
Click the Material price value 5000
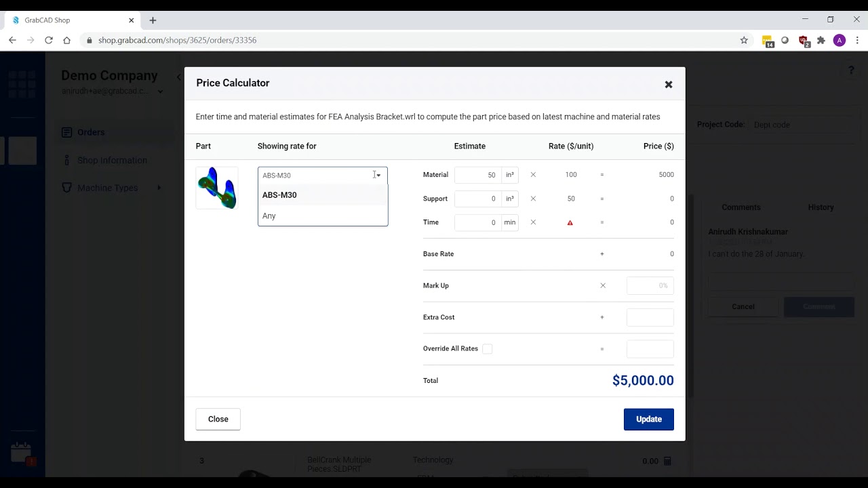[666, 175]
